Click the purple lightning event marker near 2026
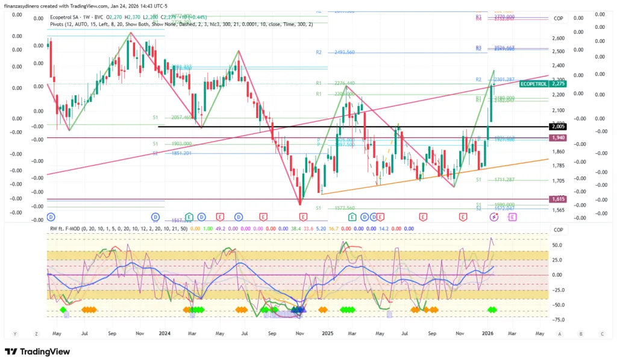The height and width of the screenshot is (364, 617). 494,216
